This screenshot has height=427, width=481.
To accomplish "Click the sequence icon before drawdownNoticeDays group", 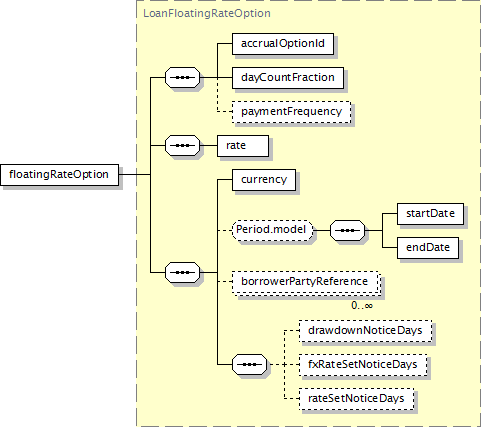I will (x=249, y=364).
